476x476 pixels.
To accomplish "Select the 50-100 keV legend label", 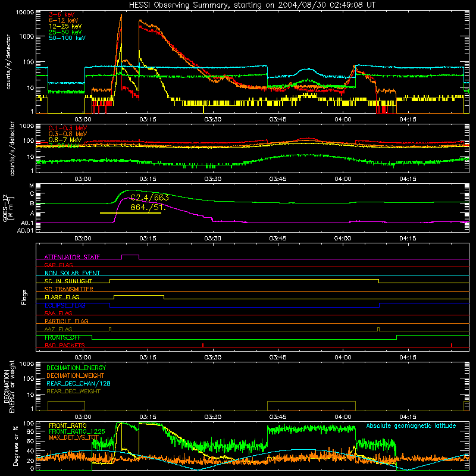I will (x=67, y=38).
